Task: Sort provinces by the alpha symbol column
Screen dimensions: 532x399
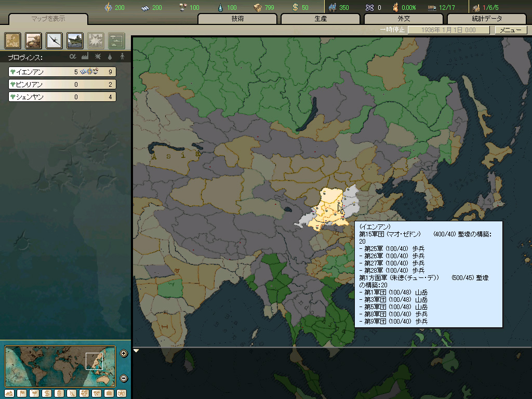Action: 73,56
